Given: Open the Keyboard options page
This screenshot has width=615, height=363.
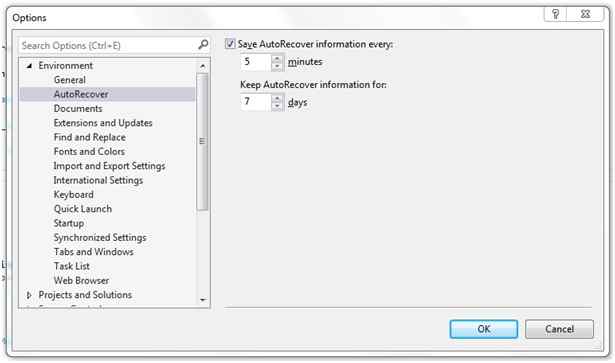Looking at the screenshot, I should point(73,194).
